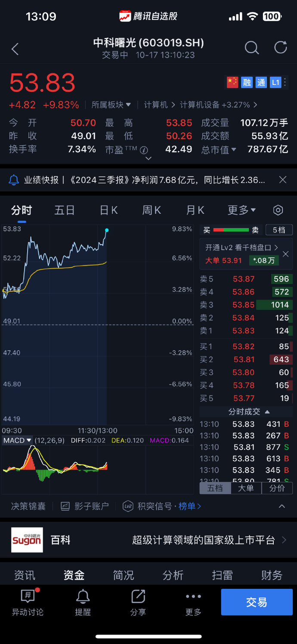Screen dimensions: 297x644
Task: Open the 资金 tab
Action: (x=74, y=575)
